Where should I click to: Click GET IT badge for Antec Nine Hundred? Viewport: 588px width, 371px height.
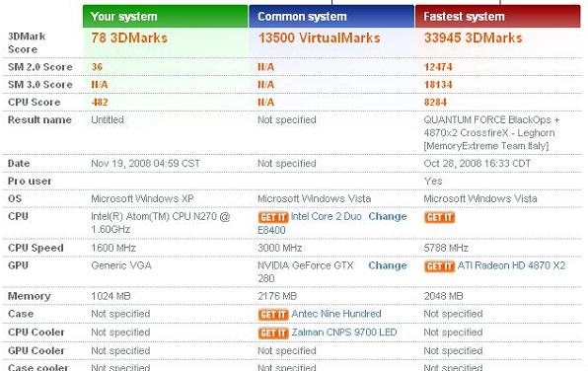click(273, 315)
